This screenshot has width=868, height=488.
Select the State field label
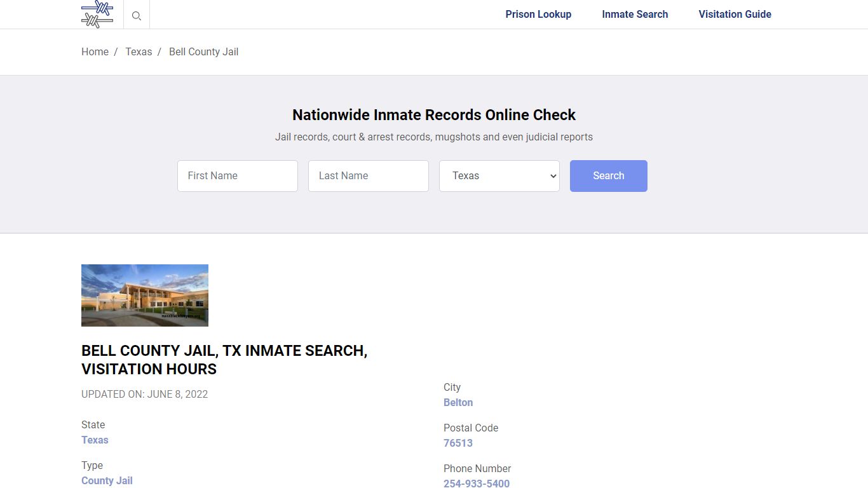93,424
